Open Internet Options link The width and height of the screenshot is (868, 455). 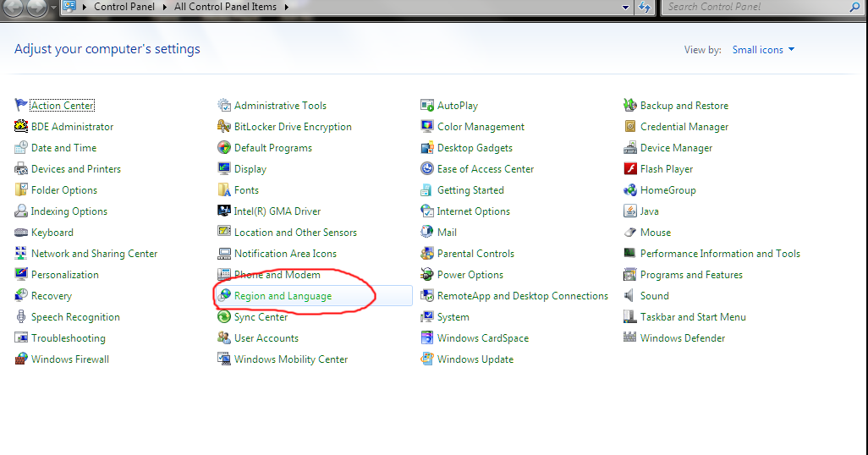click(473, 211)
